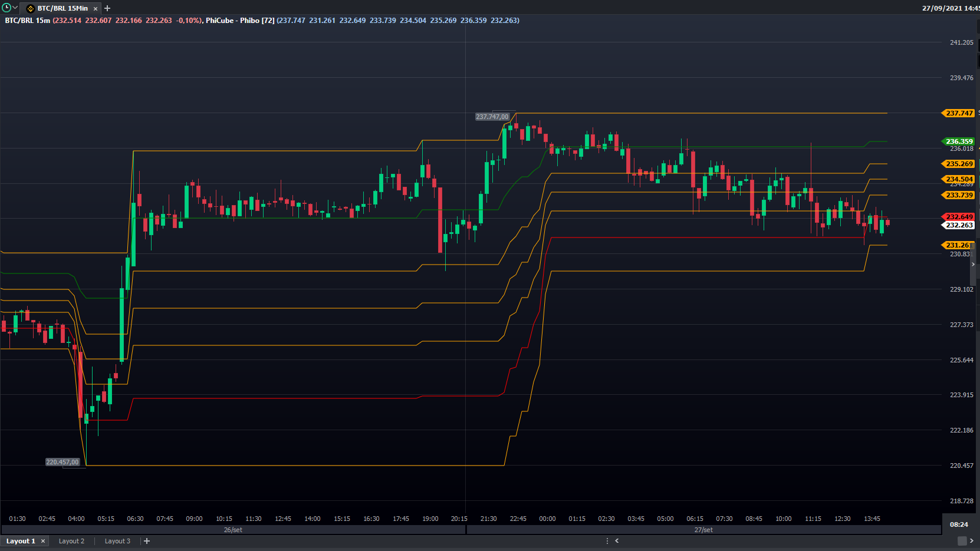The width and height of the screenshot is (980, 551).
Task: Close the Layout 1 tab
Action: click(43, 541)
